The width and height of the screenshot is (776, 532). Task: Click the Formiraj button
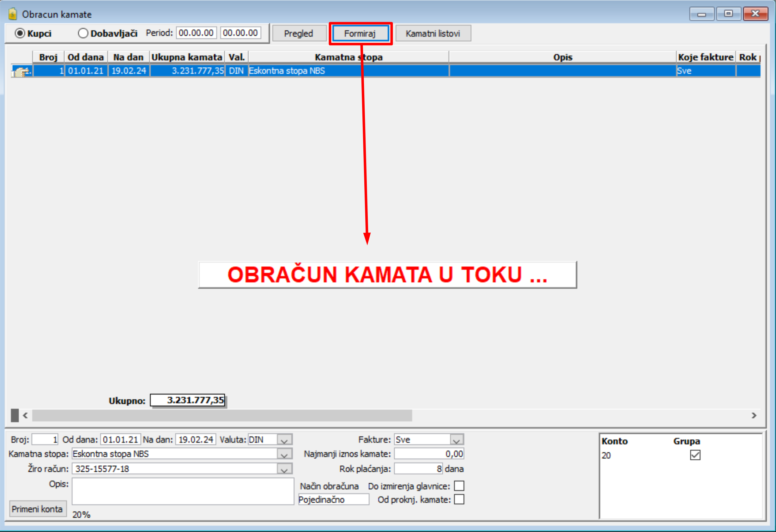click(360, 33)
